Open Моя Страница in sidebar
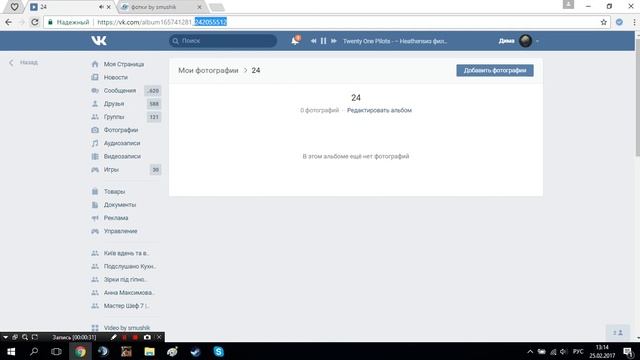Image resolution: width=640 pixels, height=360 pixels. [x=124, y=64]
